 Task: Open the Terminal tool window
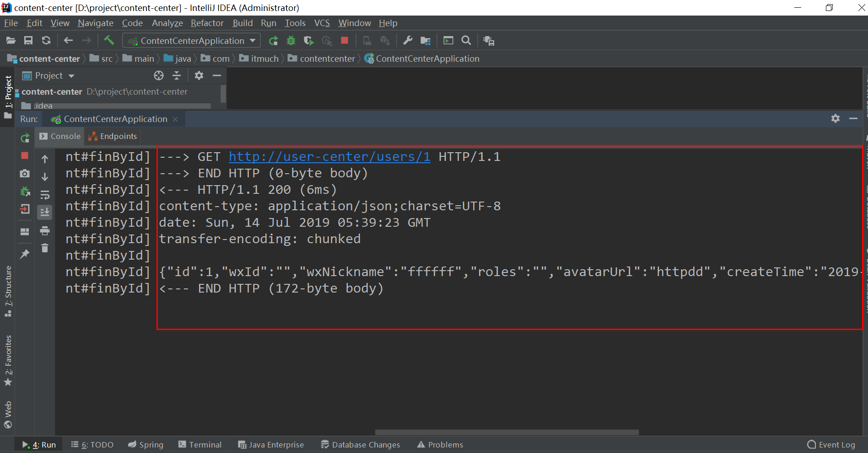point(200,445)
